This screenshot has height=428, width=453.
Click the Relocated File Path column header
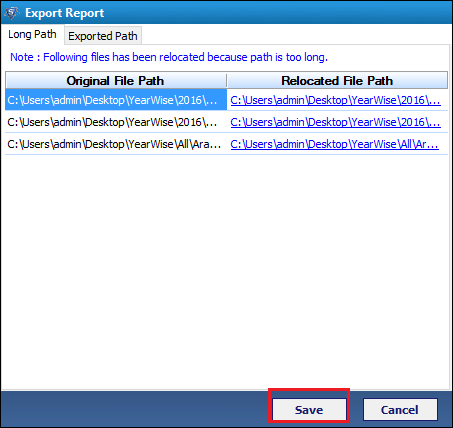click(337, 81)
